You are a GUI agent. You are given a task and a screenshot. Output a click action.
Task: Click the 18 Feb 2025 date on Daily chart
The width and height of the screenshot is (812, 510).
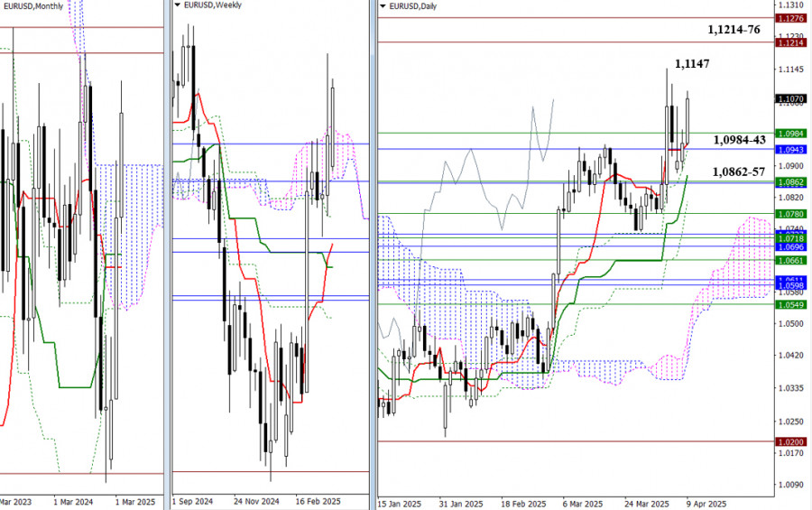tap(523, 504)
